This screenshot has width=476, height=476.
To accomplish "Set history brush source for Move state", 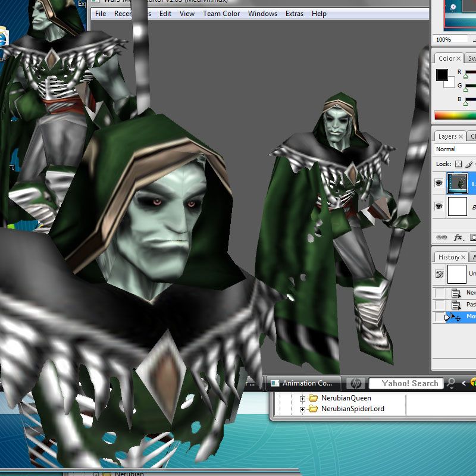I will click(x=439, y=317).
